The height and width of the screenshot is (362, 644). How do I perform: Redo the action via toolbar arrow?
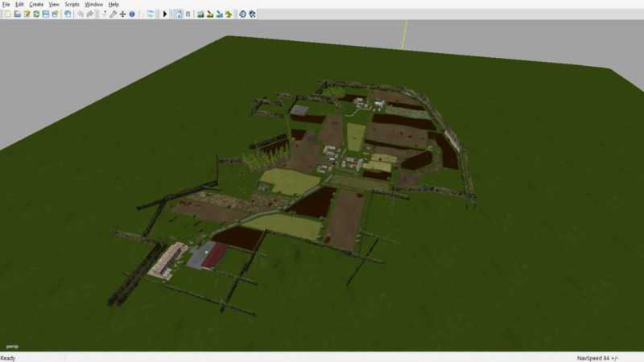coord(89,14)
